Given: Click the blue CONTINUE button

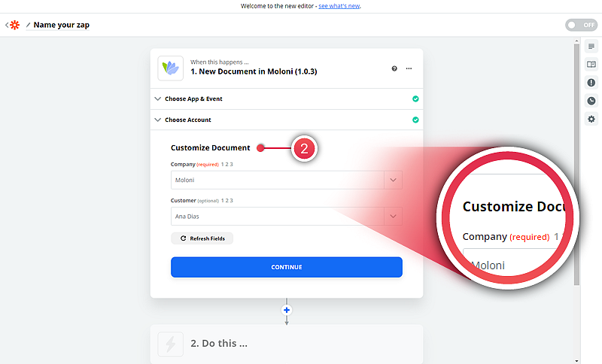Looking at the screenshot, I should coord(287,267).
